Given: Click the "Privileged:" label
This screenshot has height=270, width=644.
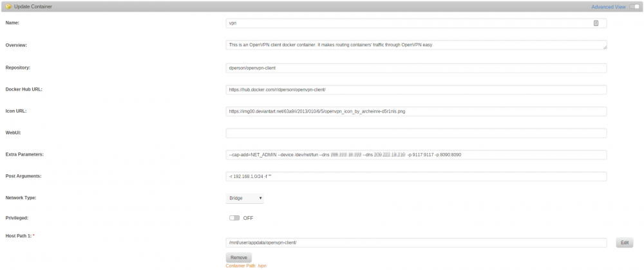Looking at the screenshot, I should (x=17, y=218).
